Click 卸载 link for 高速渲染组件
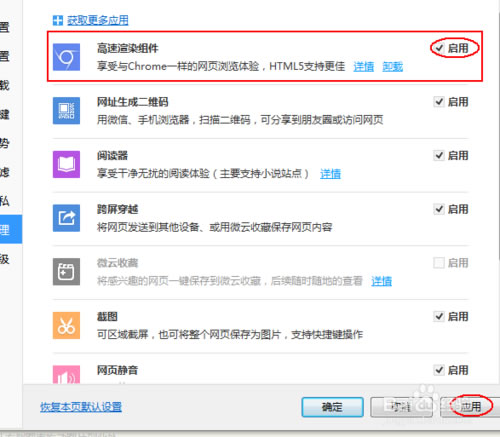500x437 pixels. point(393,67)
